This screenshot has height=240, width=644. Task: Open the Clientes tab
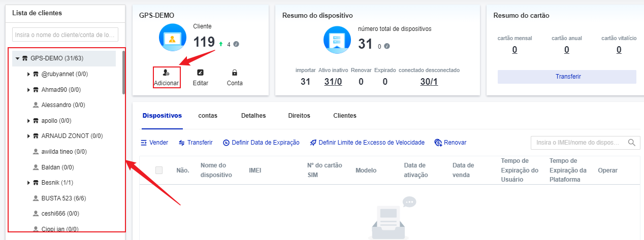click(x=345, y=116)
